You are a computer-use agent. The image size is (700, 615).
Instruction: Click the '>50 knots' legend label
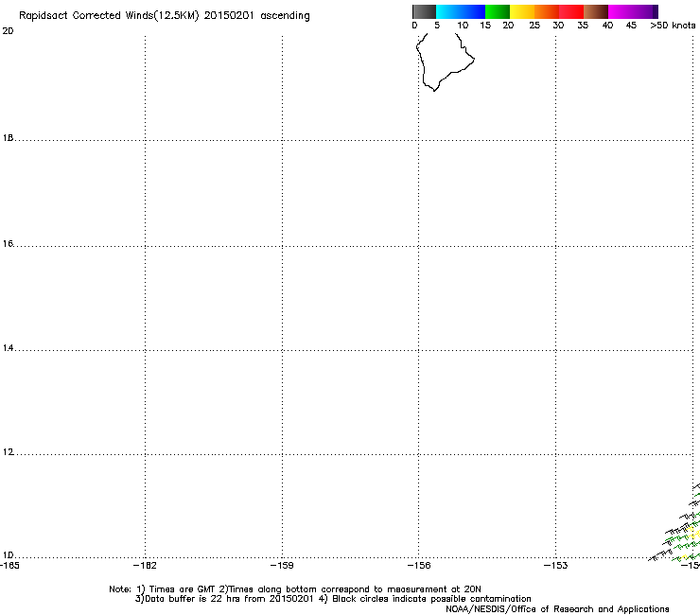click(673, 26)
